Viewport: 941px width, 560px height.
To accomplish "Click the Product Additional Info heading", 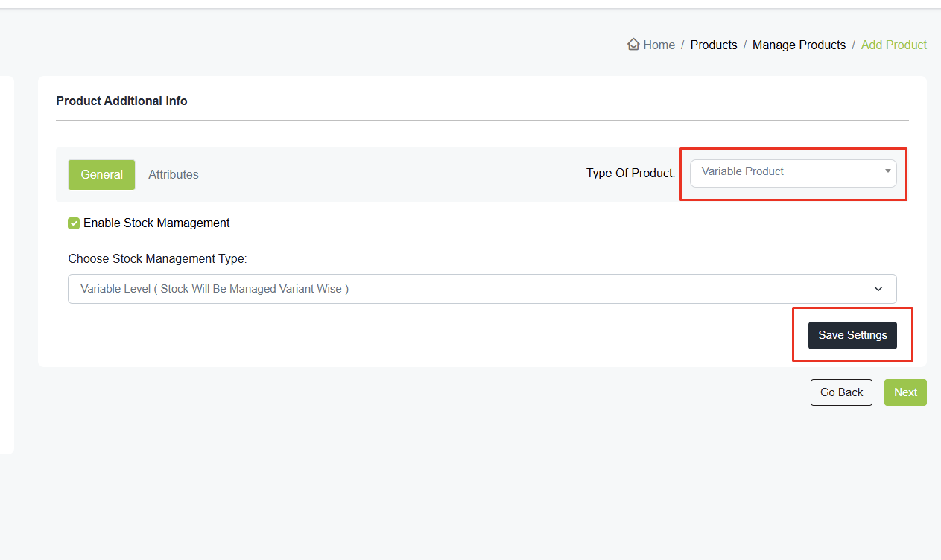I will (x=121, y=101).
